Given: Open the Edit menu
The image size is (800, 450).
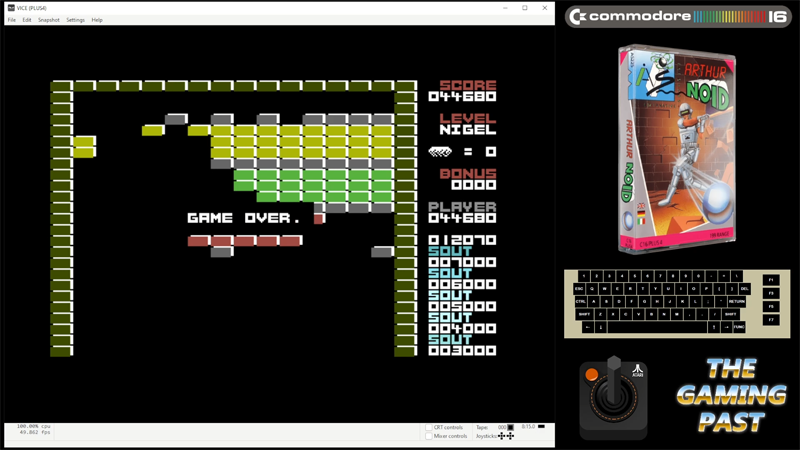Looking at the screenshot, I should click(27, 20).
